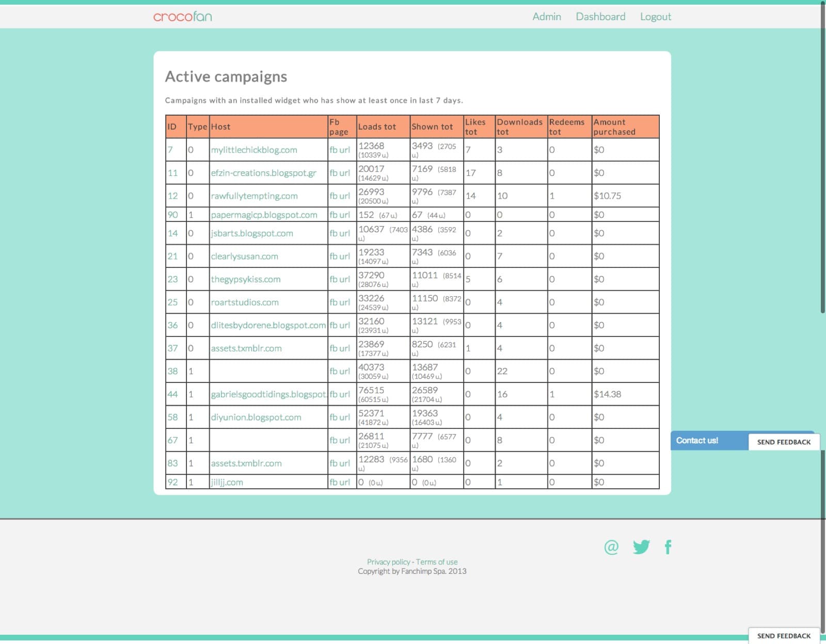Go to the Admin menu item
826x644 pixels.
pyautogui.click(x=547, y=17)
